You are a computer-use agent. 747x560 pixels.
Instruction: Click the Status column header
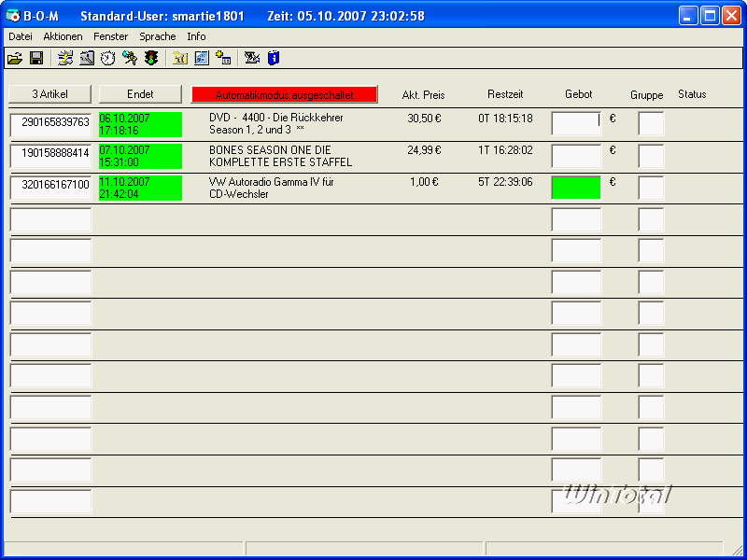point(692,94)
